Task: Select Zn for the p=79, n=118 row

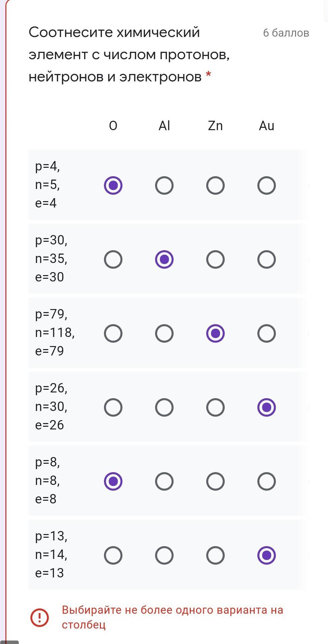Action: pos(215,333)
